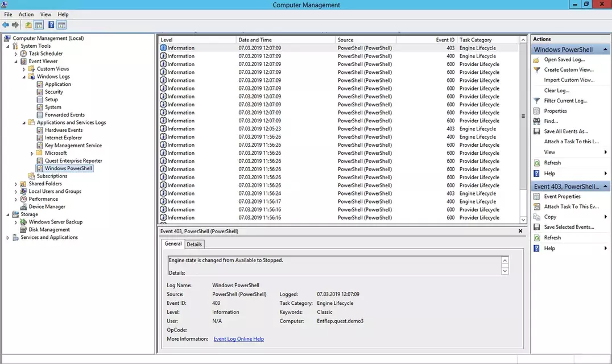Switch to the Details tab

pos(194,244)
